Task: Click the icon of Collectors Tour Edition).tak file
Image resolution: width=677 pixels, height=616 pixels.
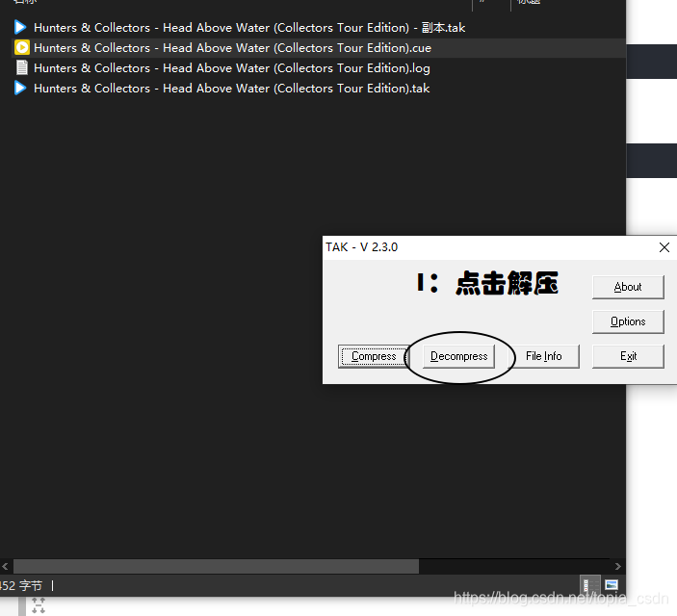Action: click(x=20, y=88)
